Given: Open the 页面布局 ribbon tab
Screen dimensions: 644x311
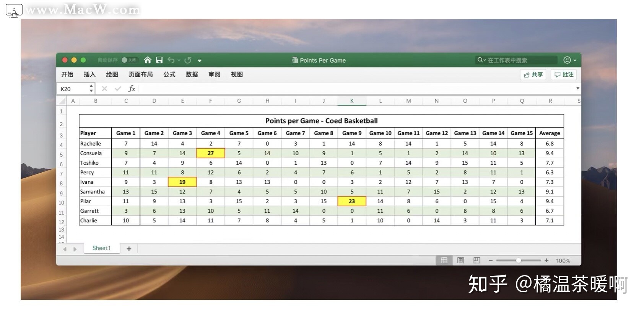Looking at the screenshot, I should 141,74.
